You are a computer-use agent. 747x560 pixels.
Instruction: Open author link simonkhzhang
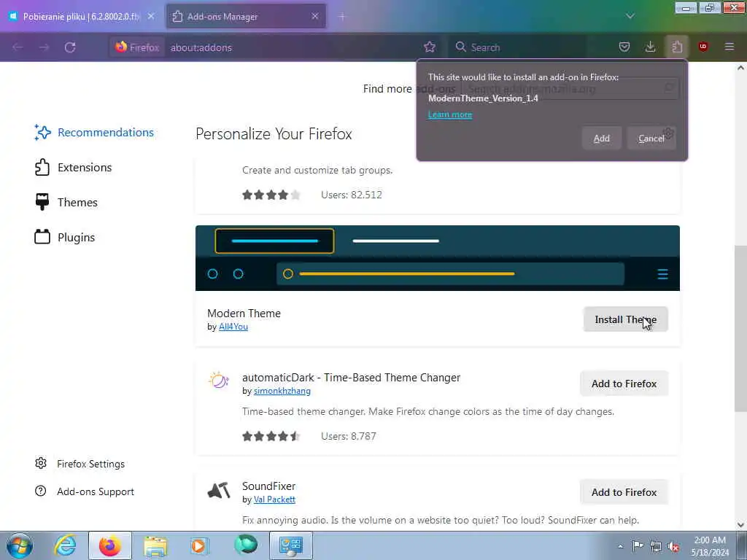click(x=282, y=391)
